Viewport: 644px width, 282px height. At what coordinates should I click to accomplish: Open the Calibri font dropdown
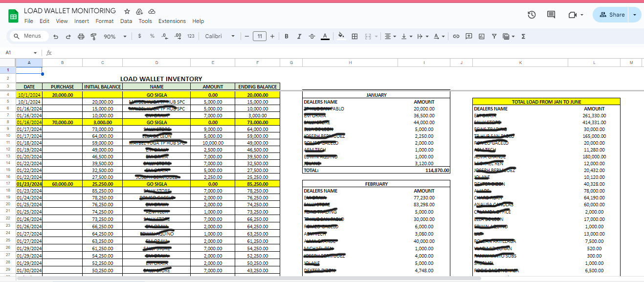pyautogui.click(x=220, y=36)
